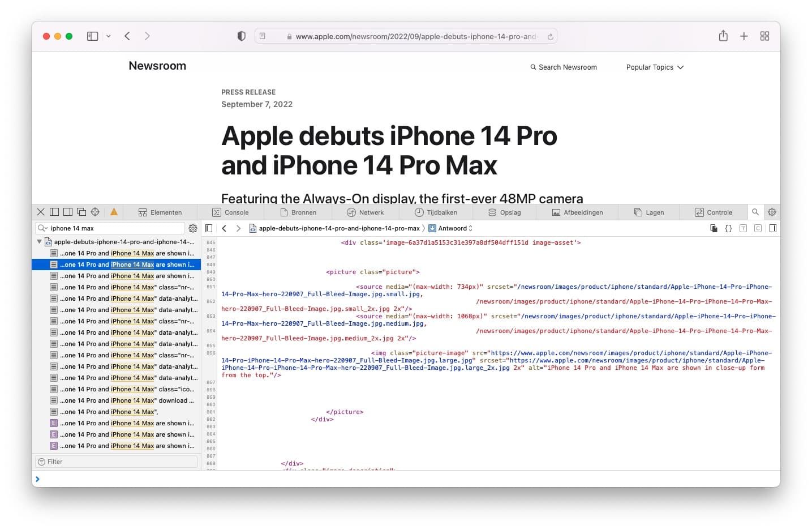This screenshot has width=812, height=529.
Task: Click the Filter field at the sidebar bottom
Action: pos(116,462)
